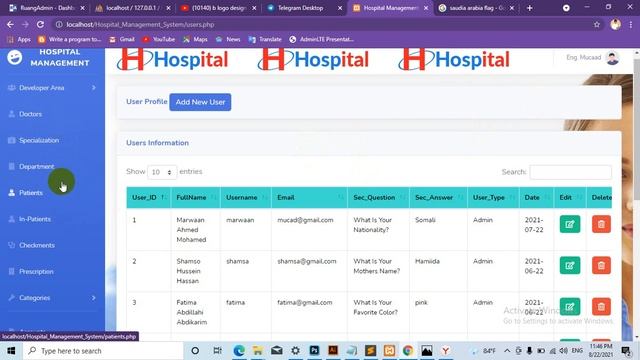Edit the user shamsa row

pyautogui.click(x=570, y=265)
